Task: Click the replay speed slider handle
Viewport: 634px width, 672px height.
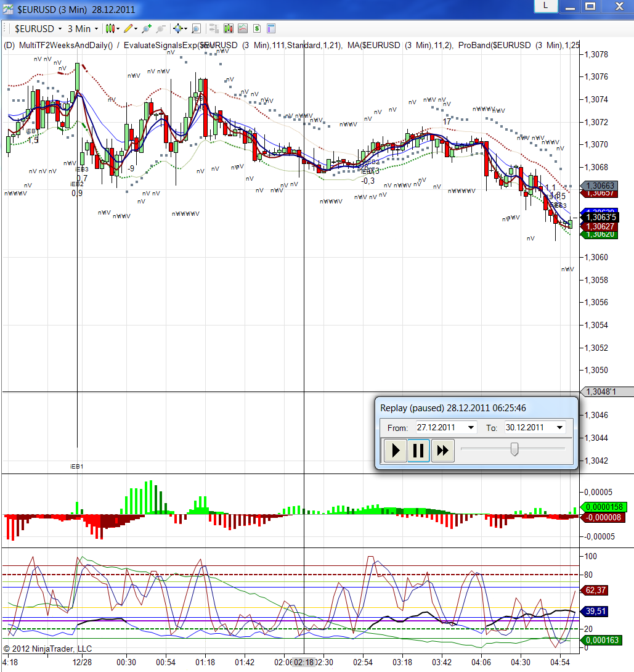Action: 514,449
